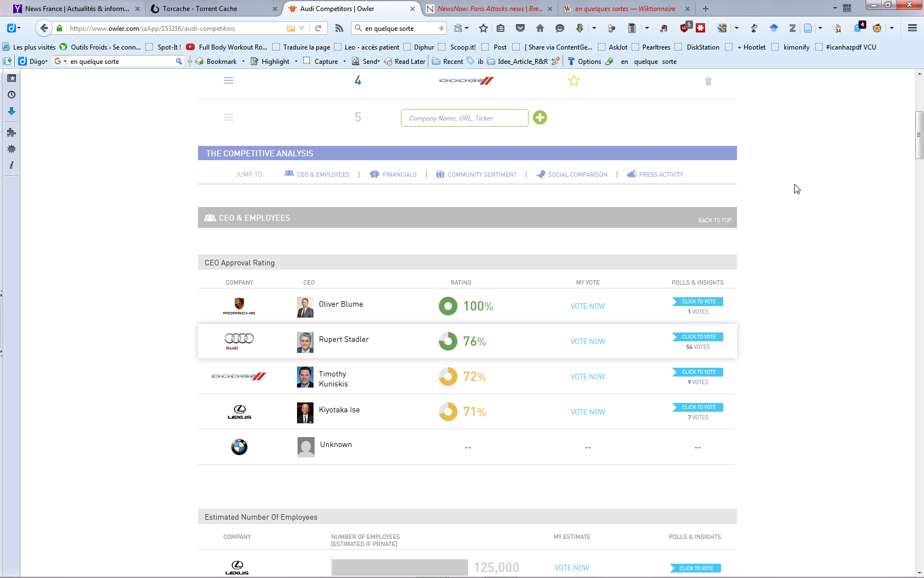The height and width of the screenshot is (578, 924).
Task: Jump to Press Activity section
Action: 655,175
